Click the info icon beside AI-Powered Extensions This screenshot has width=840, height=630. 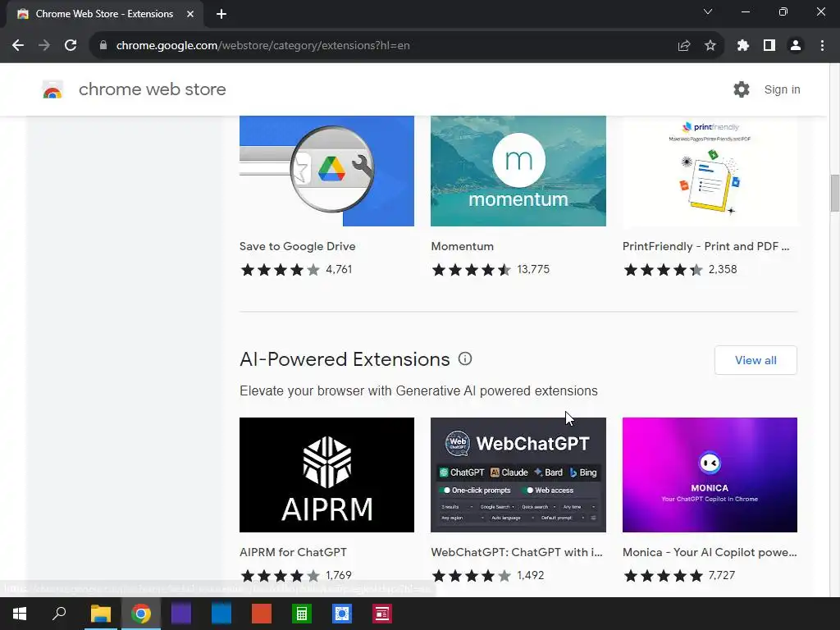pyautogui.click(x=465, y=359)
